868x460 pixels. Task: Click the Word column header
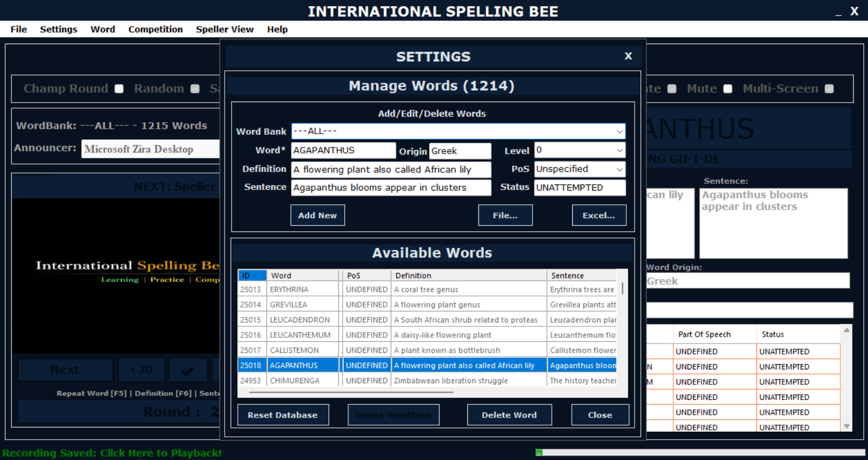(302, 276)
